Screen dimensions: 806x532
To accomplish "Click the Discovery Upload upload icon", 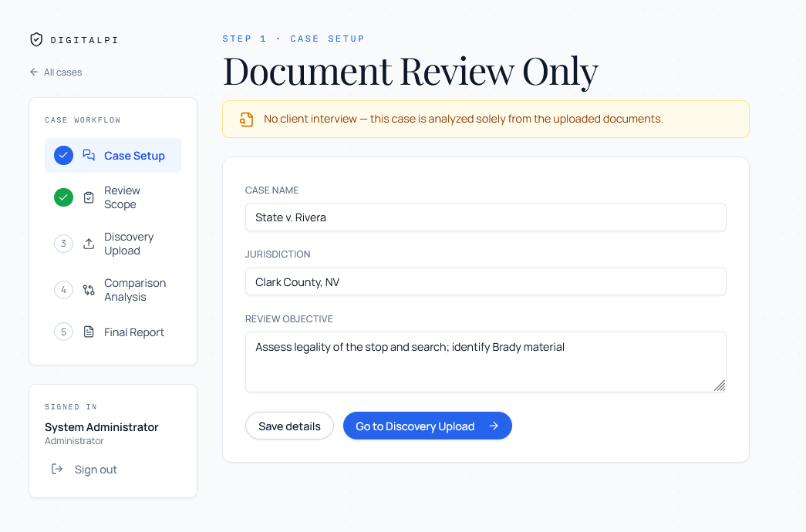I will click(x=89, y=244).
